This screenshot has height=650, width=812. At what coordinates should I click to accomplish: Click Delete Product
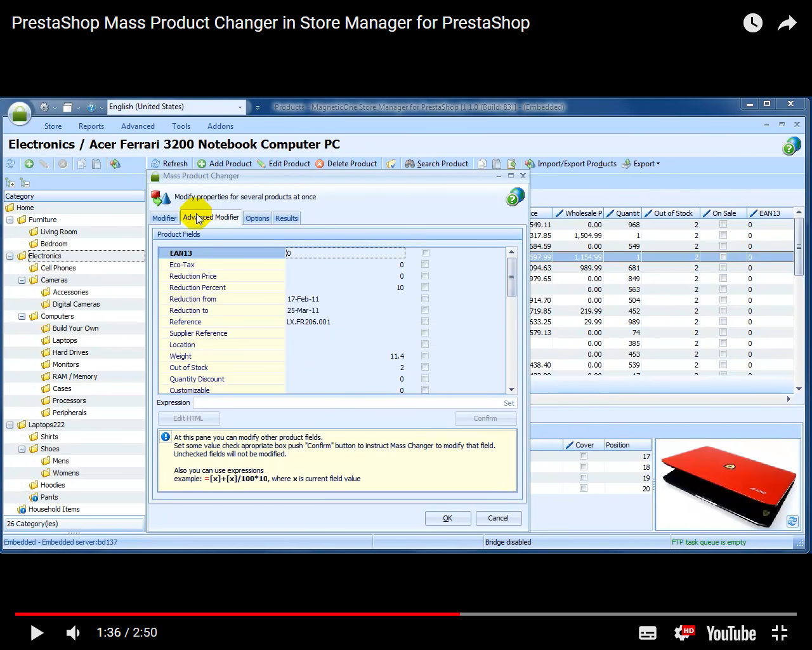click(x=346, y=164)
